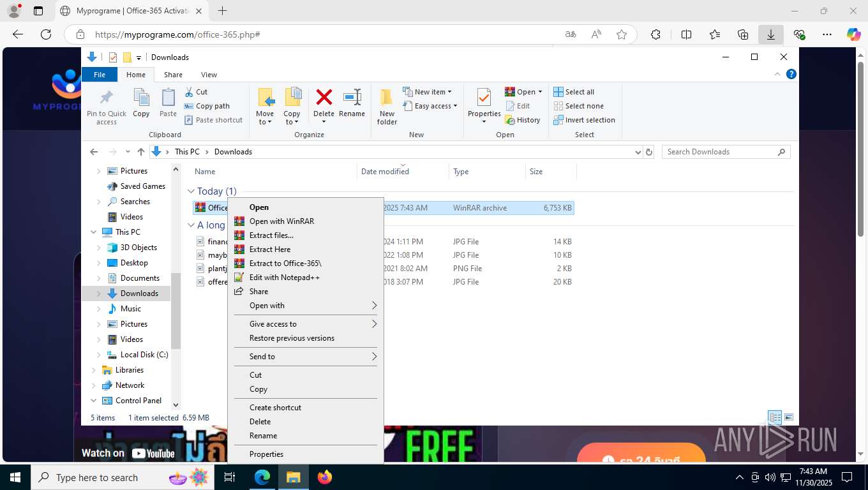Click Select none in ribbon

pyautogui.click(x=578, y=106)
